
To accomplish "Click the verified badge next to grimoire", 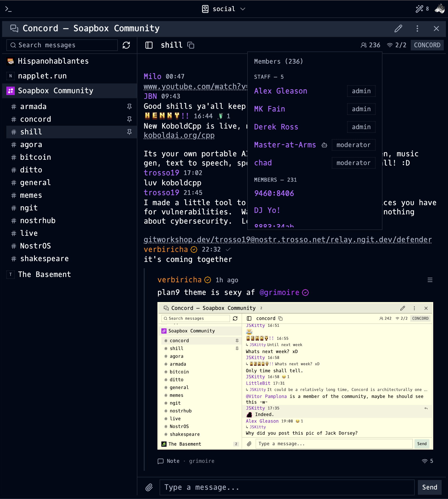I will coord(306,293).
